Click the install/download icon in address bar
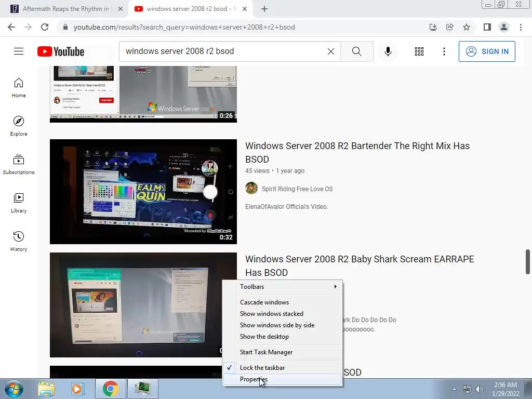The width and height of the screenshot is (532, 399). pos(433,27)
